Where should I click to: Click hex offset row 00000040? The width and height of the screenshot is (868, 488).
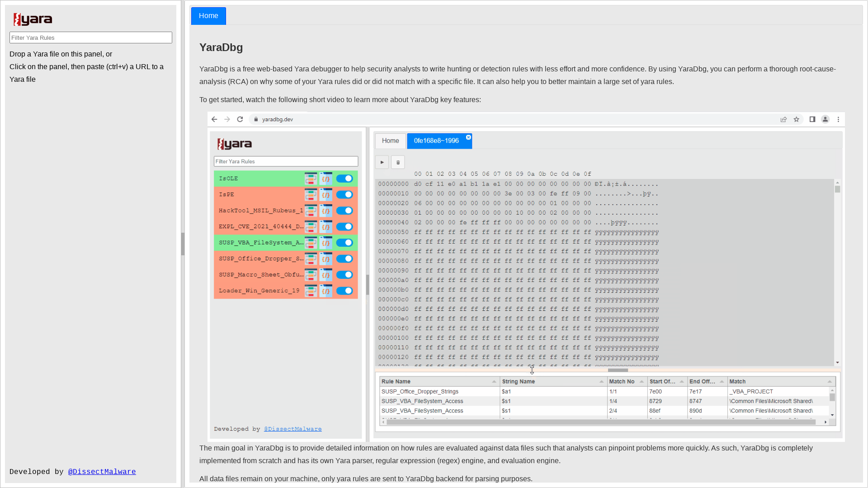pyautogui.click(x=518, y=223)
